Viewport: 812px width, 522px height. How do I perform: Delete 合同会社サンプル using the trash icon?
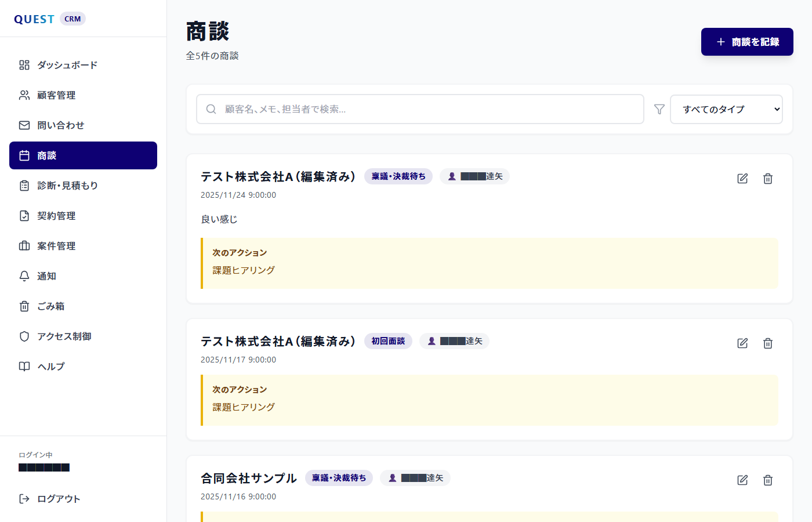[768, 480]
